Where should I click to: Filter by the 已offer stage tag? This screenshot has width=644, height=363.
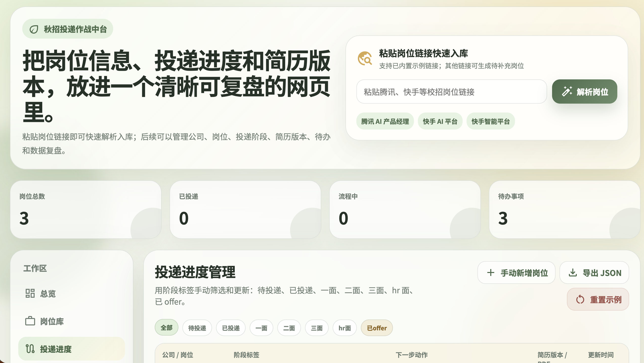coord(377,328)
